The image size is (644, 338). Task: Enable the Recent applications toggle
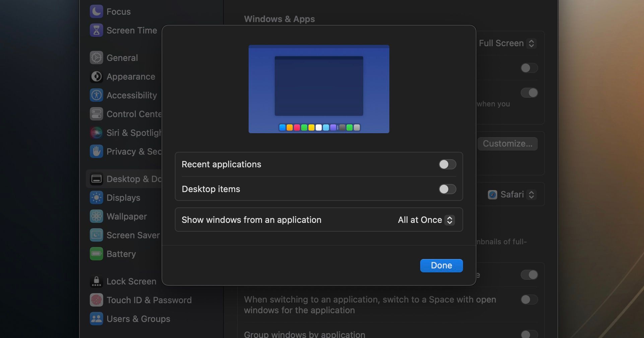(447, 164)
